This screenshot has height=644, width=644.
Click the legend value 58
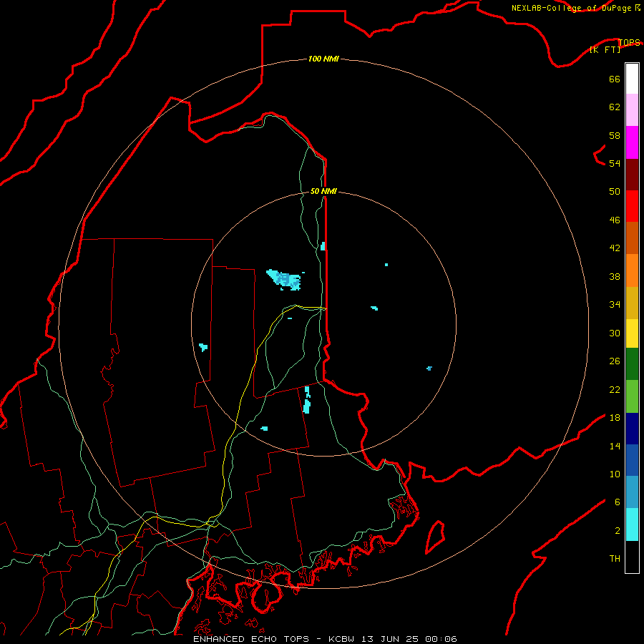click(x=615, y=135)
